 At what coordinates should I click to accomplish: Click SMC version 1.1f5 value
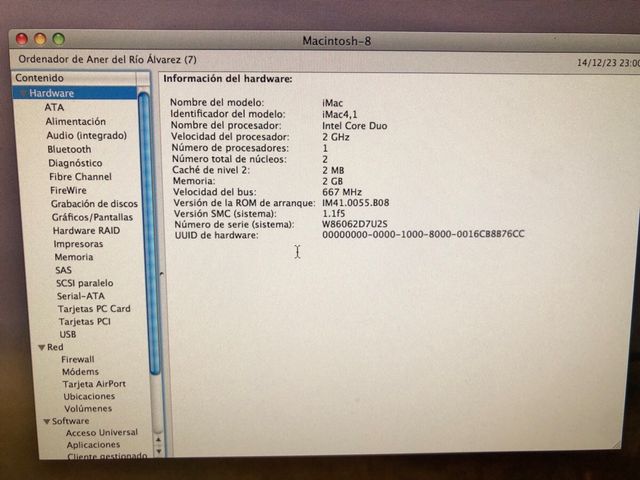pos(333,213)
